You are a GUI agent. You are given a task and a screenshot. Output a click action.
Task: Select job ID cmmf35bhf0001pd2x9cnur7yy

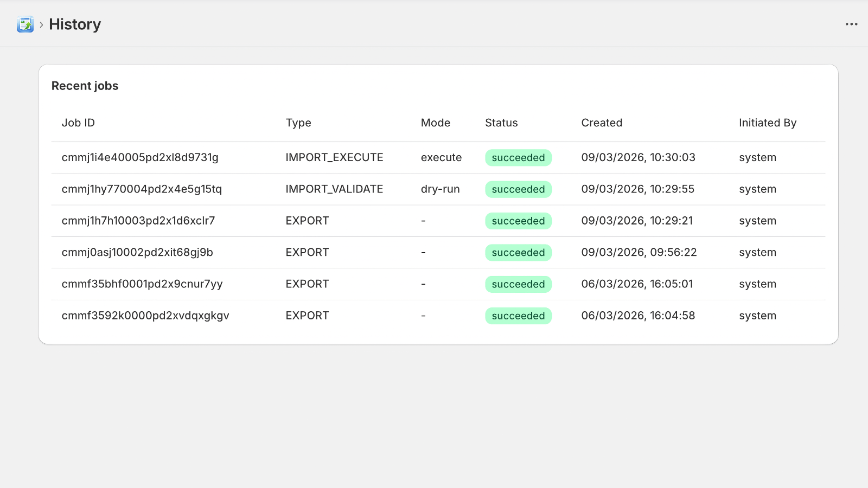pyautogui.click(x=142, y=284)
